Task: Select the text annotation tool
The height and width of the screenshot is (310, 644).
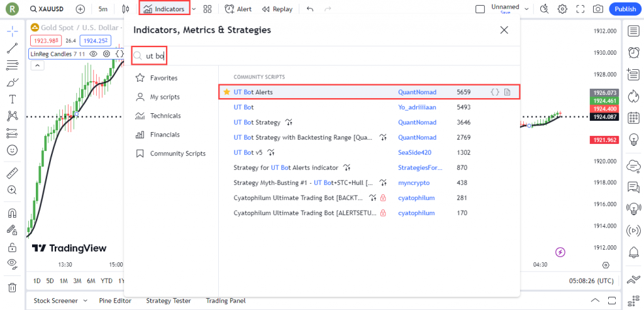Action: click(13, 99)
